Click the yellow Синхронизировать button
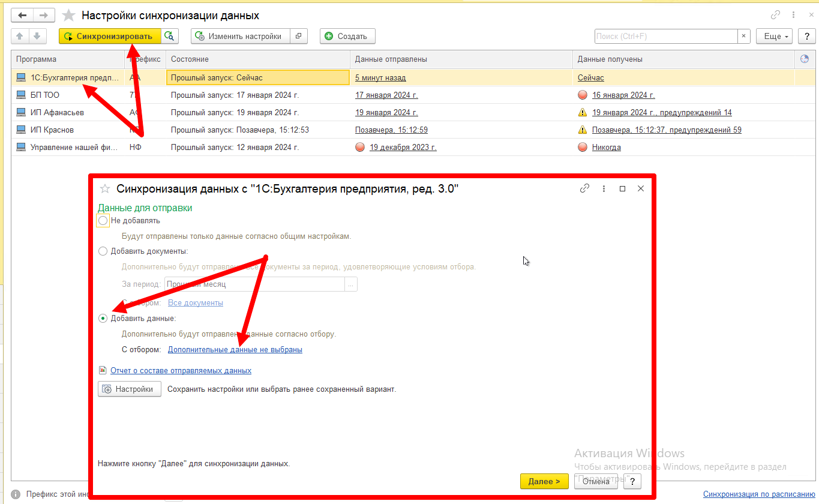 [x=110, y=36]
